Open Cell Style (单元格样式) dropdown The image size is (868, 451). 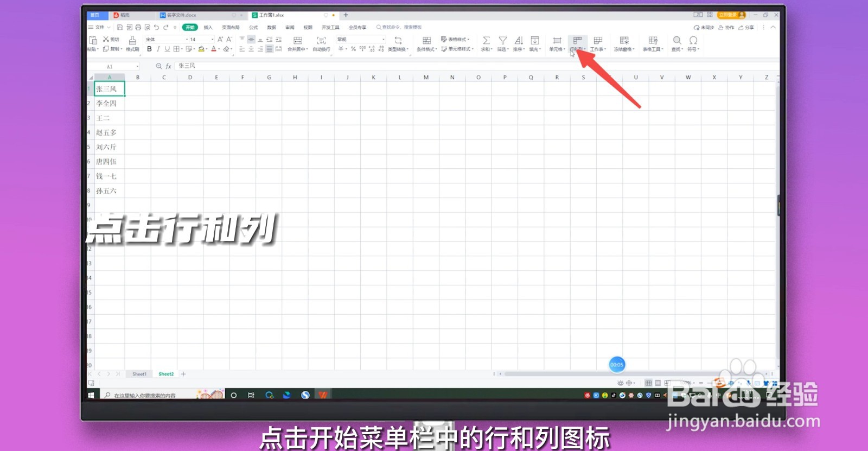457,49
